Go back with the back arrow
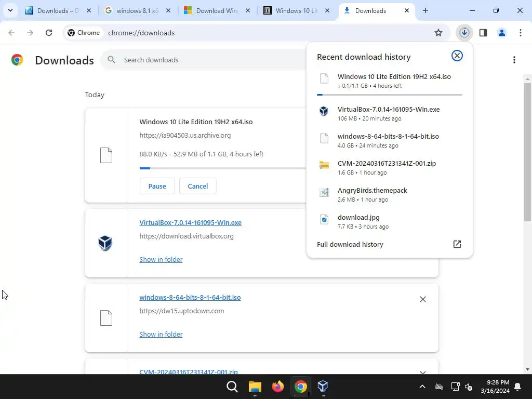Image resolution: width=532 pixels, height=399 pixels. (x=11, y=33)
